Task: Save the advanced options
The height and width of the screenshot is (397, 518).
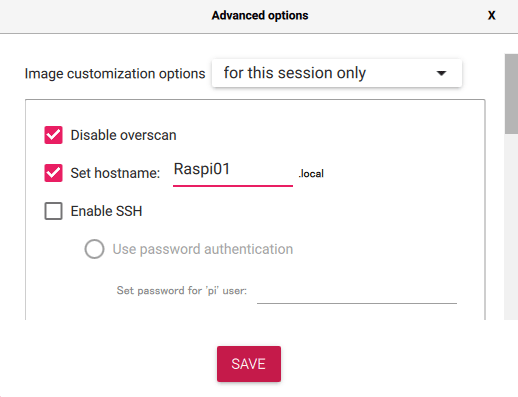Action: point(249,364)
